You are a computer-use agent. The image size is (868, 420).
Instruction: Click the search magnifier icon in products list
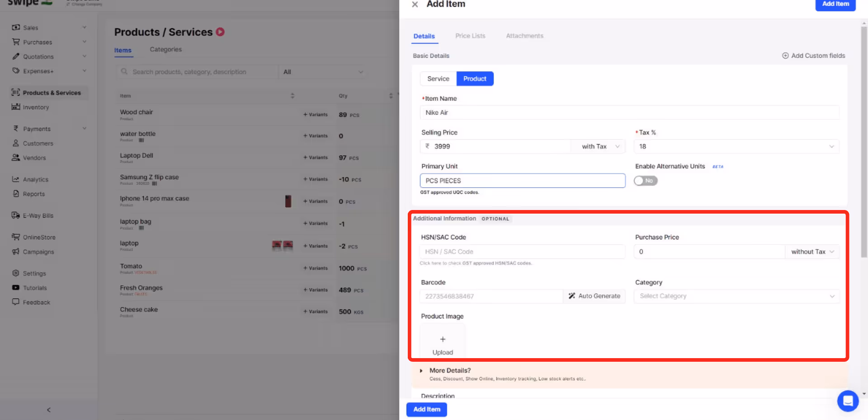tap(124, 72)
